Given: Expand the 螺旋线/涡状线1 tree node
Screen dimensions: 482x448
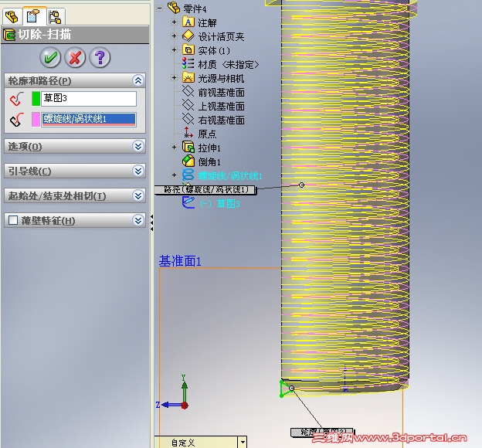Looking at the screenshot, I should (174, 175).
